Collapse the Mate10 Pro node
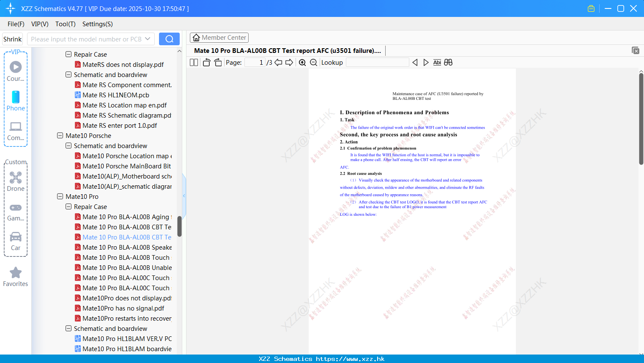This screenshot has width=644, height=363. pyautogui.click(x=60, y=197)
